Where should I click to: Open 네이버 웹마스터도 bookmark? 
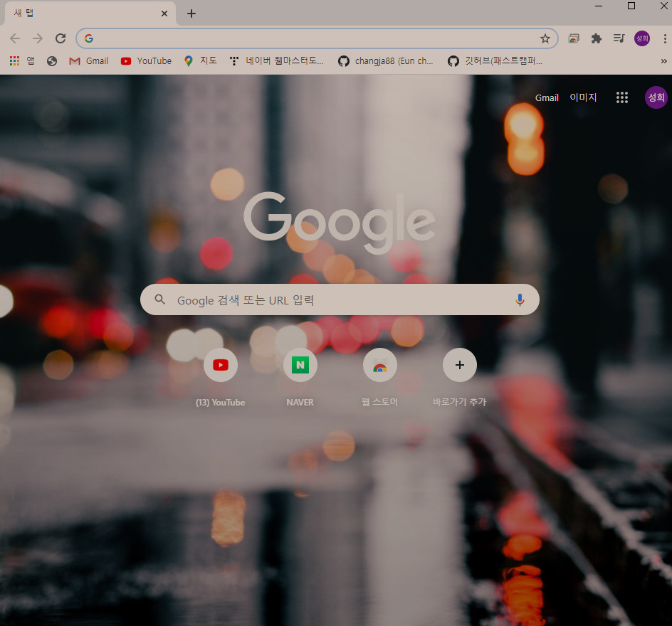click(276, 61)
